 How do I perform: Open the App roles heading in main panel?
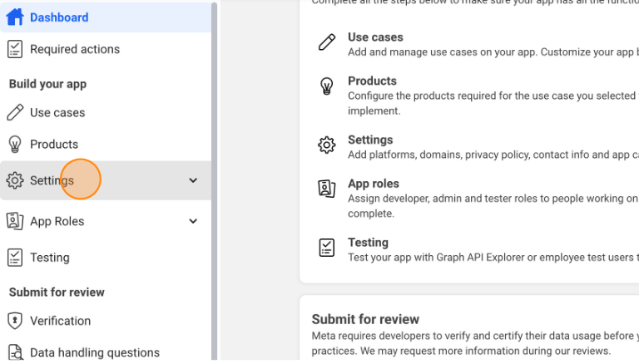click(374, 184)
